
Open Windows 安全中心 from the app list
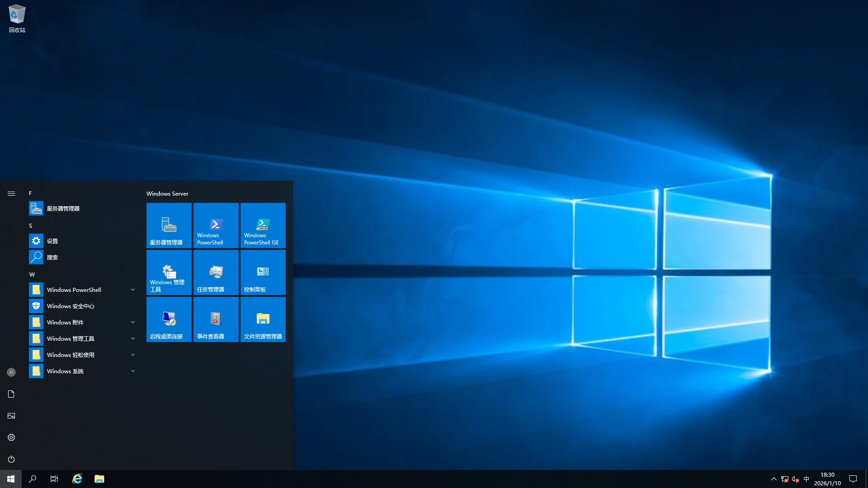tap(71, 306)
